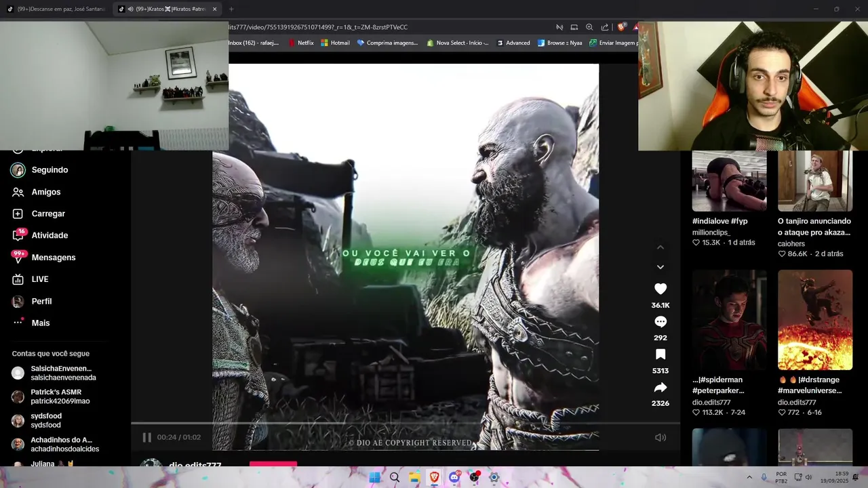Screen dimensions: 868x488
Task: Open #indialove #fyp video thumbnail
Action: [729, 181]
